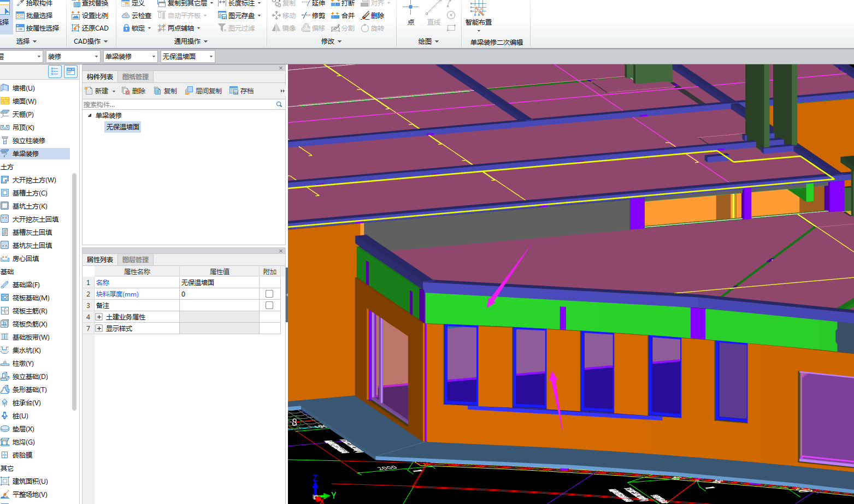Viewport: 854px width, 504px height.
Task: Expand 显示样式 property row
Action: tap(99, 328)
